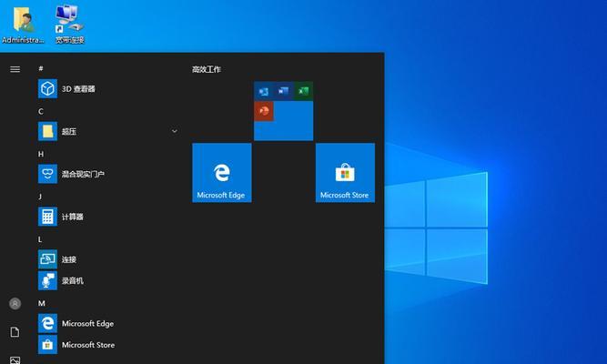
Task: Open the Word icon in Office tile
Action: coord(283,91)
